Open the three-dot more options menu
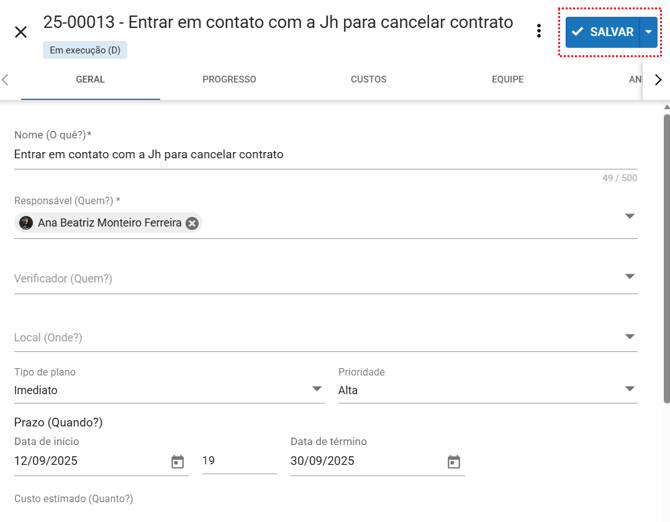Image resolution: width=670 pixels, height=522 pixels. (539, 31)
